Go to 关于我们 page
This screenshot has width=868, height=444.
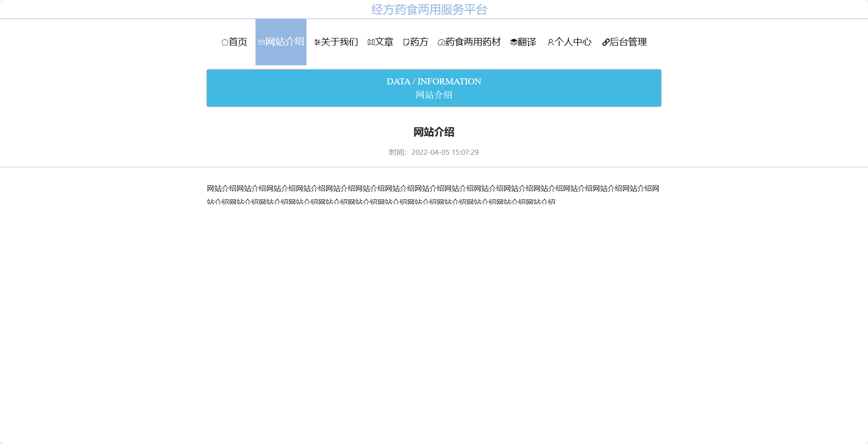pyautogui.click(x=336, y=42)
